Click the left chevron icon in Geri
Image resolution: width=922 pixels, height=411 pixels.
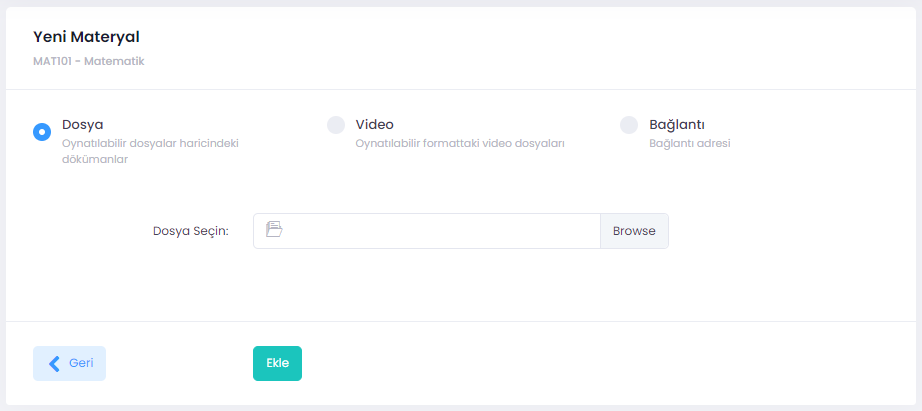tap(55, 363)
